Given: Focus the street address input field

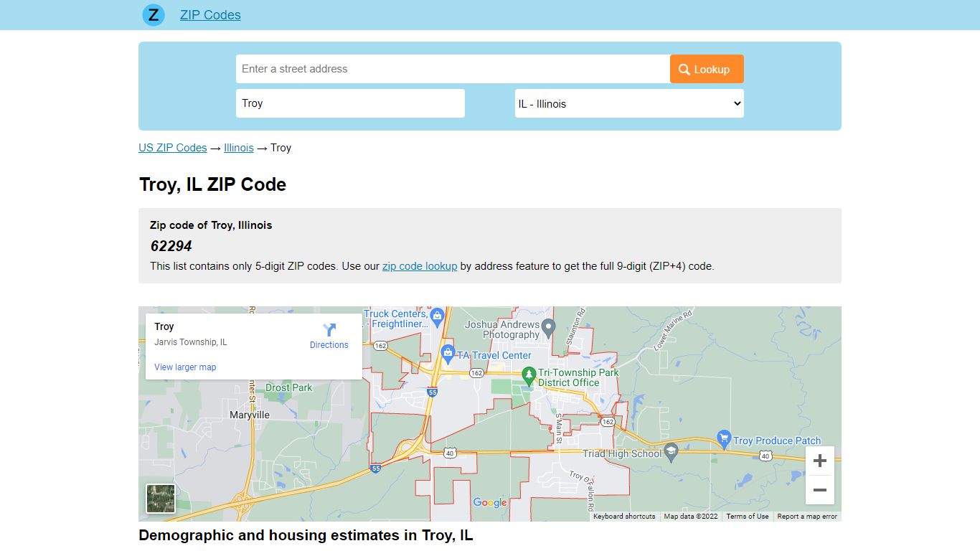Looking at the screenshot, I should [x=453, y=69].
